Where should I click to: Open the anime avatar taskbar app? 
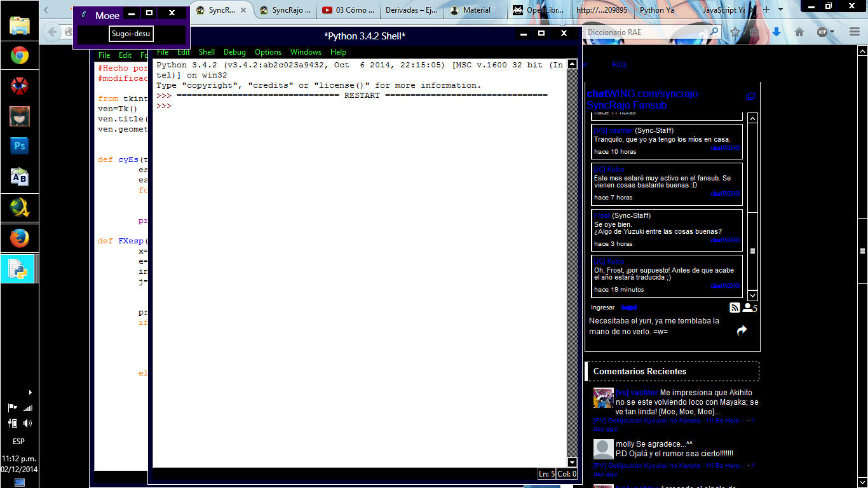(x=20, y=116)
